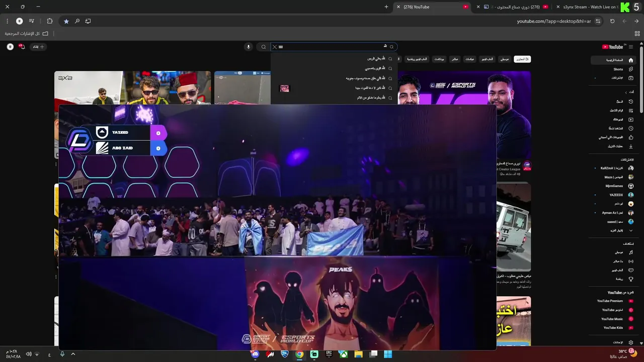Open KaRZmA channel subscription

click(613, 168)
